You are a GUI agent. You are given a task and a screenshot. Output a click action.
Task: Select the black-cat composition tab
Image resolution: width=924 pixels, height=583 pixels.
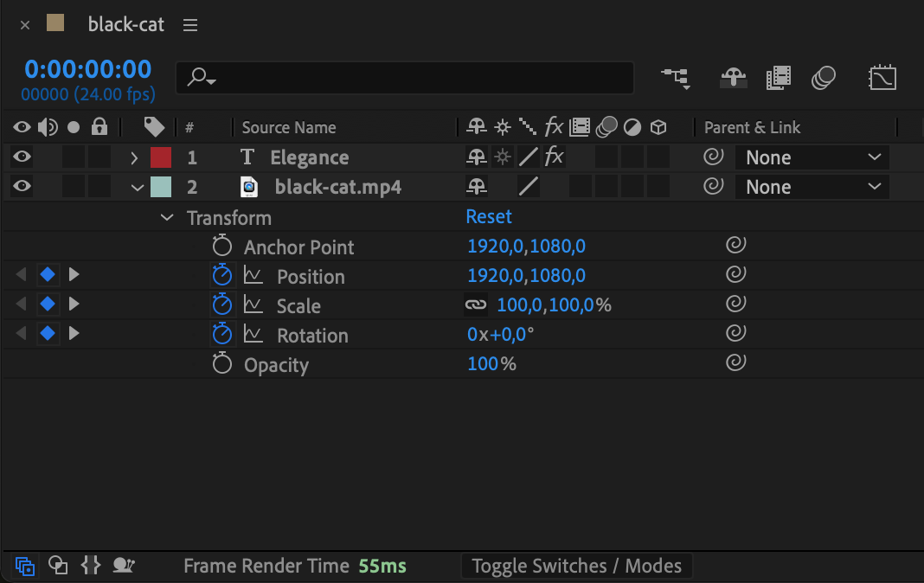[125, 24]
